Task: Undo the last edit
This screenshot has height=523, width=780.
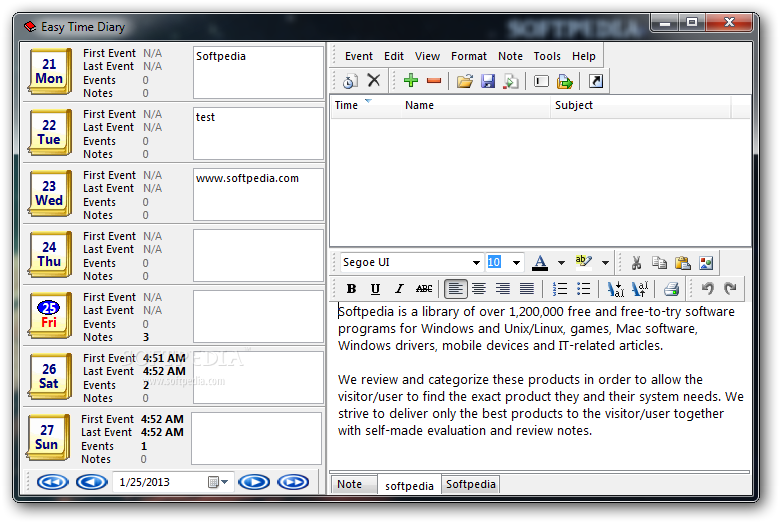Action: click(707, 289)
